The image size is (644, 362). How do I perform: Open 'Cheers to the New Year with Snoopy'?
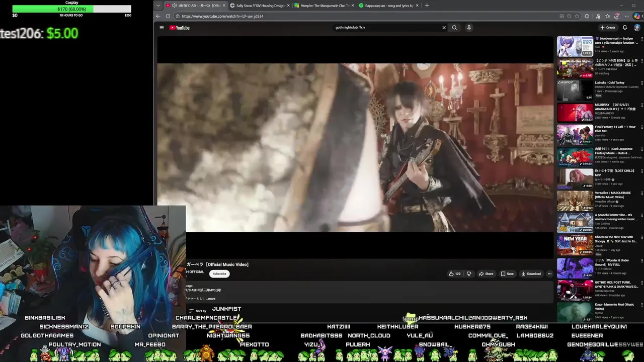(x=616, y=239)
